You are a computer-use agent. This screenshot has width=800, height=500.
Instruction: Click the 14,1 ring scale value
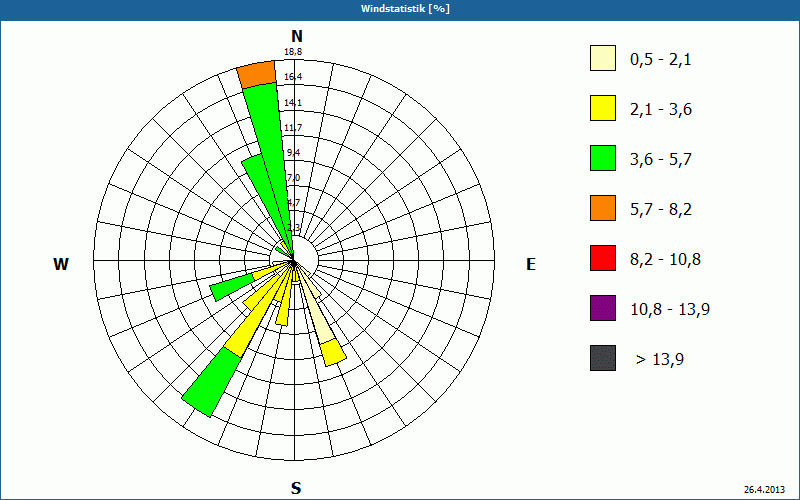tap(293, 103)
